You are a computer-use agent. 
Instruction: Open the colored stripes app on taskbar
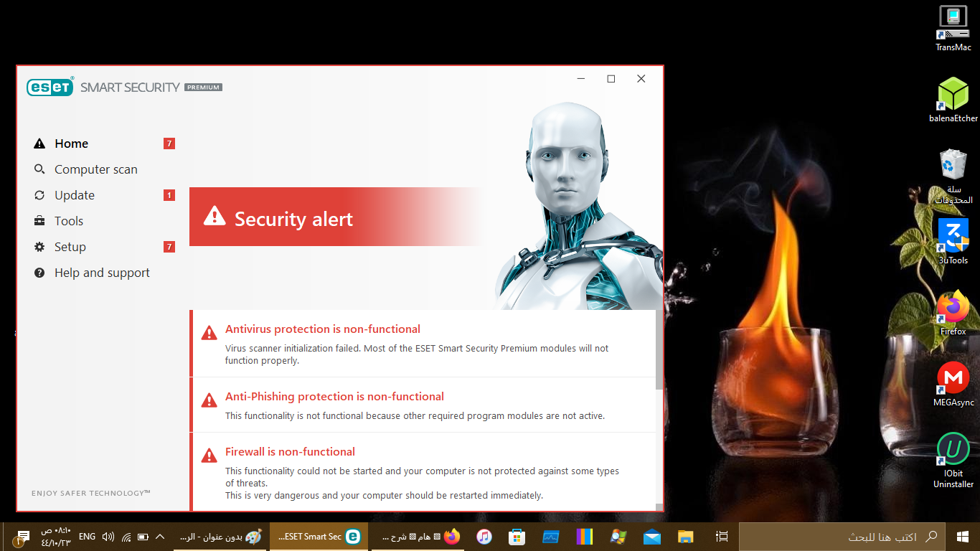pos(585,537)
